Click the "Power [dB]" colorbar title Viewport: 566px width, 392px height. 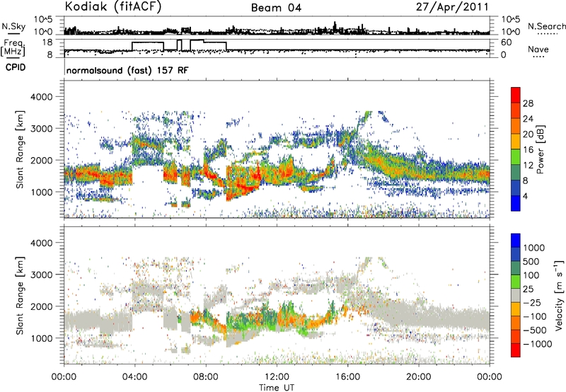(x=540, y=149)
